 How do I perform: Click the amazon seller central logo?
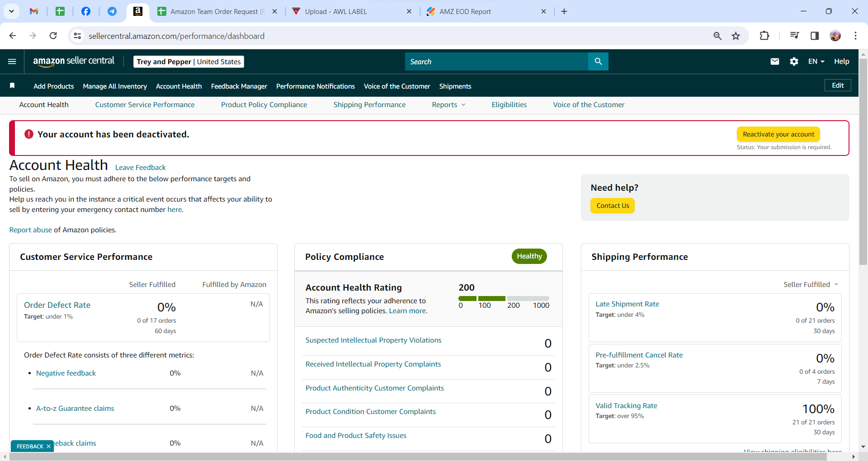[x=74, y=61]
